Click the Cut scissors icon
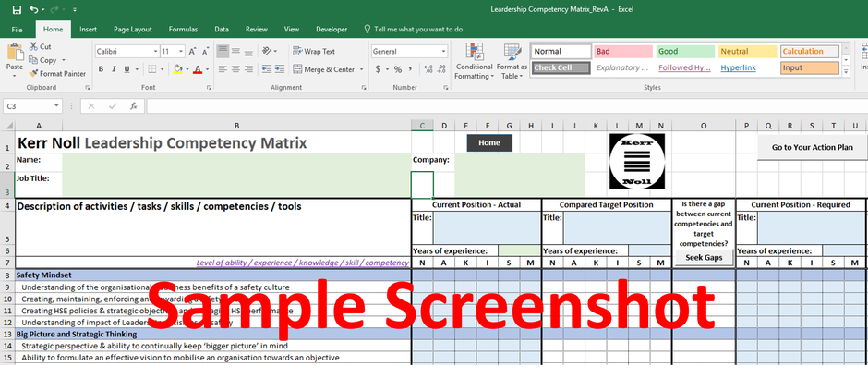 click(33, 46)
